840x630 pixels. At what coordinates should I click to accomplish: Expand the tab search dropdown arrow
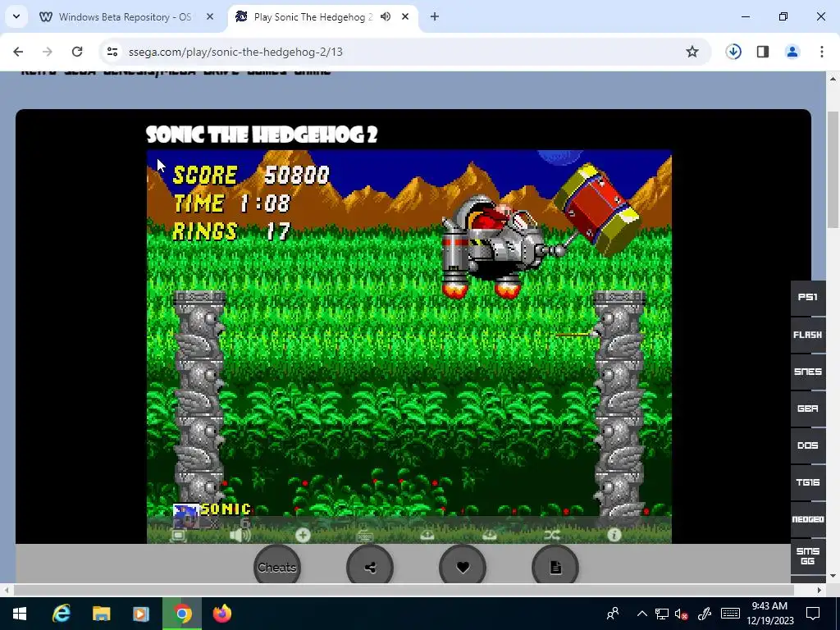click(x=16, y=16)
